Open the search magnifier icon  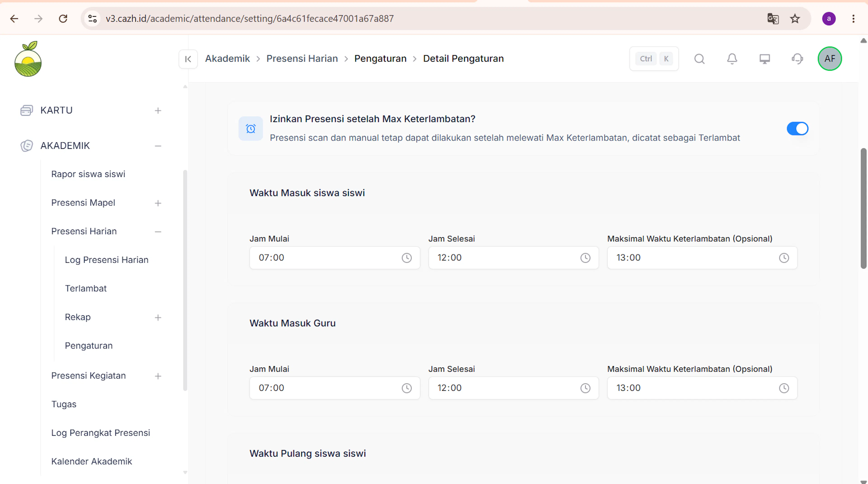(x=699, y=59)
